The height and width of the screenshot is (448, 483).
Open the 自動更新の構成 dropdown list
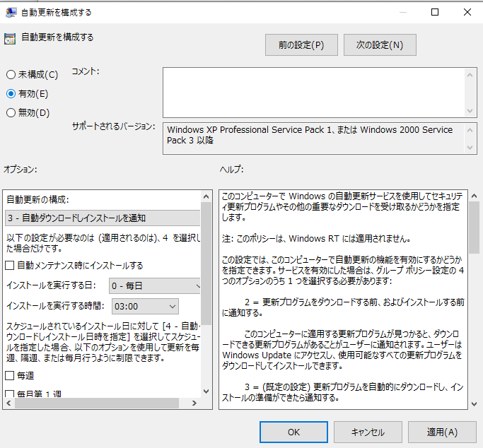coord(103,218)
